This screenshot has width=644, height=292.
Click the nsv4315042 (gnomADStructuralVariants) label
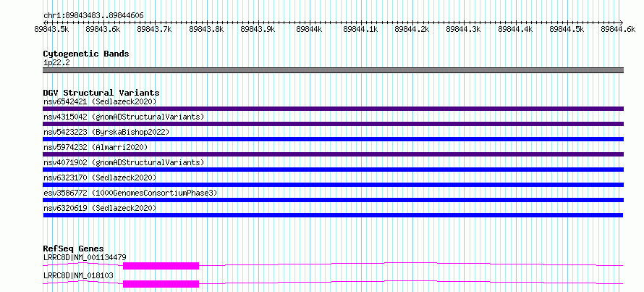click(124, 117)
